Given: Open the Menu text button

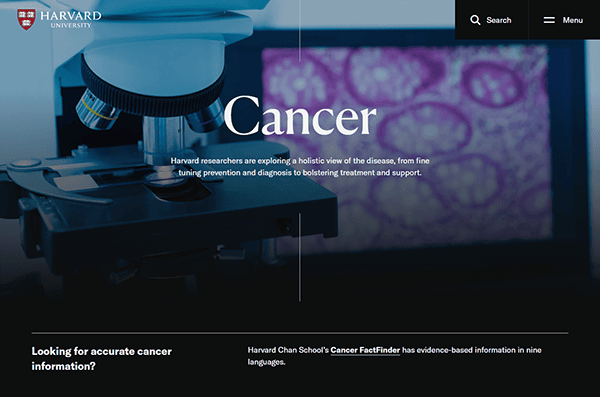Looking at the screenshot, I should pos(572,20).
